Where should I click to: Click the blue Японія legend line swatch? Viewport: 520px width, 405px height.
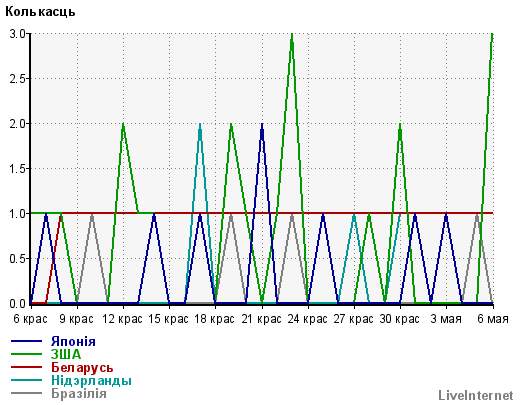26,341
